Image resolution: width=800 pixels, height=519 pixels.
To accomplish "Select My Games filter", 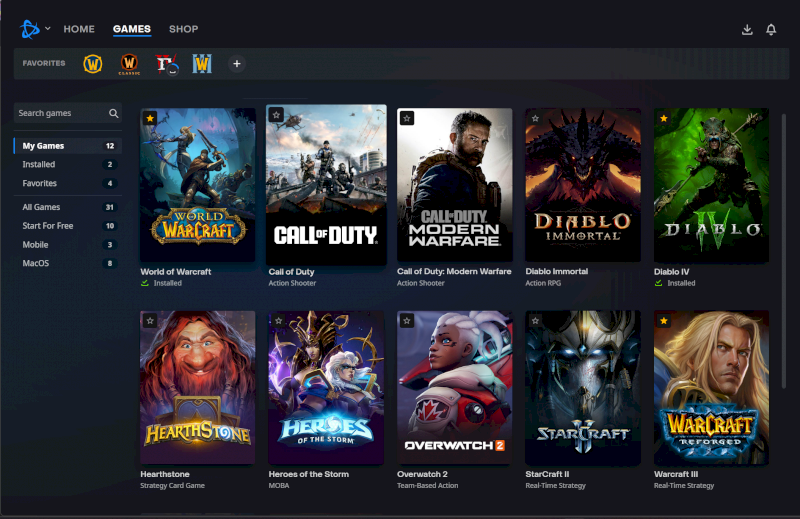I will [x=68, y=146].
